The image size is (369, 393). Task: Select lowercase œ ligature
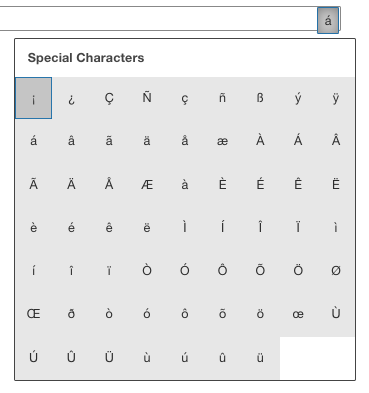tap(298, 314)
